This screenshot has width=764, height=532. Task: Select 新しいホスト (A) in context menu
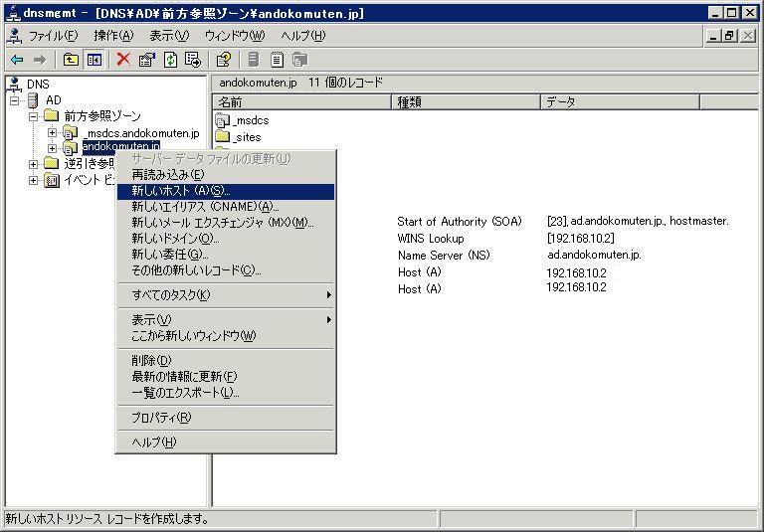(181, 191)
